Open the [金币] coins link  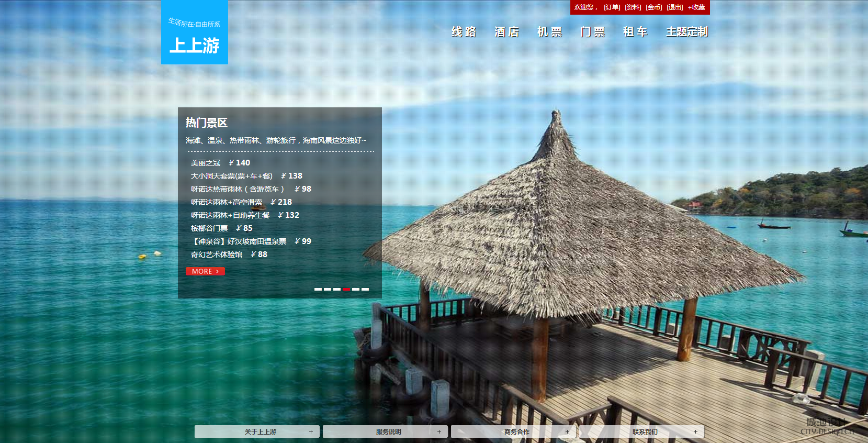pyautogui.click(x=653, y=7)
